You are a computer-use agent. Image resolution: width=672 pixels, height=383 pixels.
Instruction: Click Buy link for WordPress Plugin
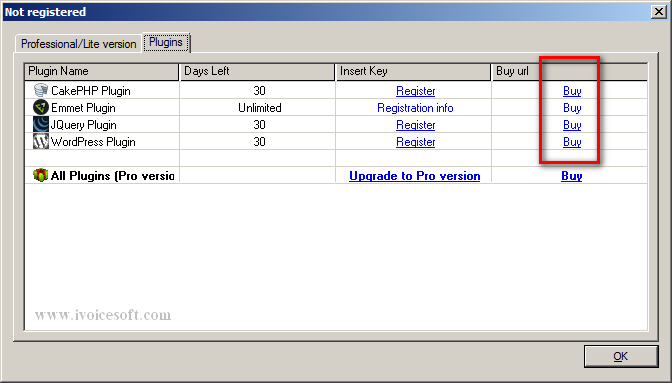coord(572,142)
